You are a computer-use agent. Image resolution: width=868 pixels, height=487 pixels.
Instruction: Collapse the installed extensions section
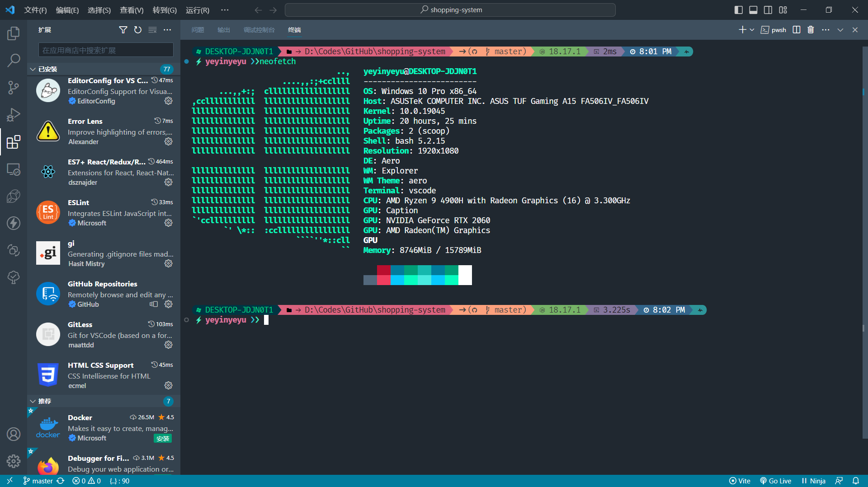pyautogui.click(x=33, y=69)
